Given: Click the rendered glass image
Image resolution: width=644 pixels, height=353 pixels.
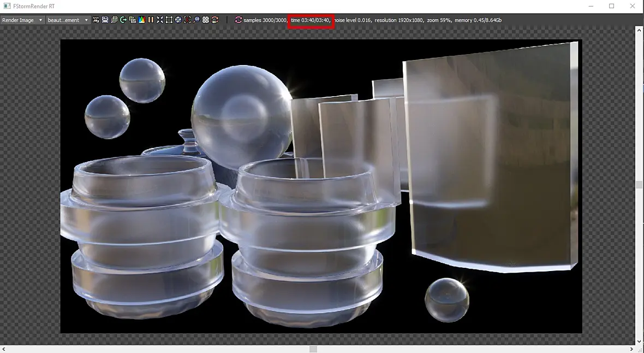Looking at the screenshot, I should (x=321, y=186).
